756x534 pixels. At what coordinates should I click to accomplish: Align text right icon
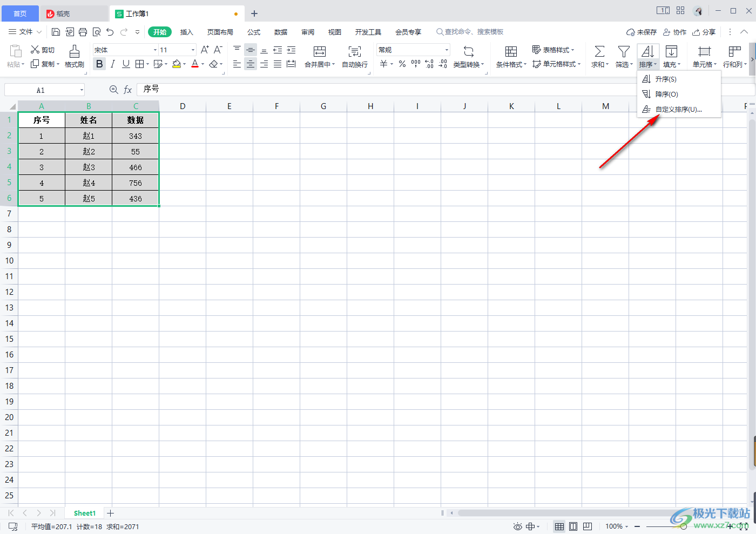(x=264, y=64)
